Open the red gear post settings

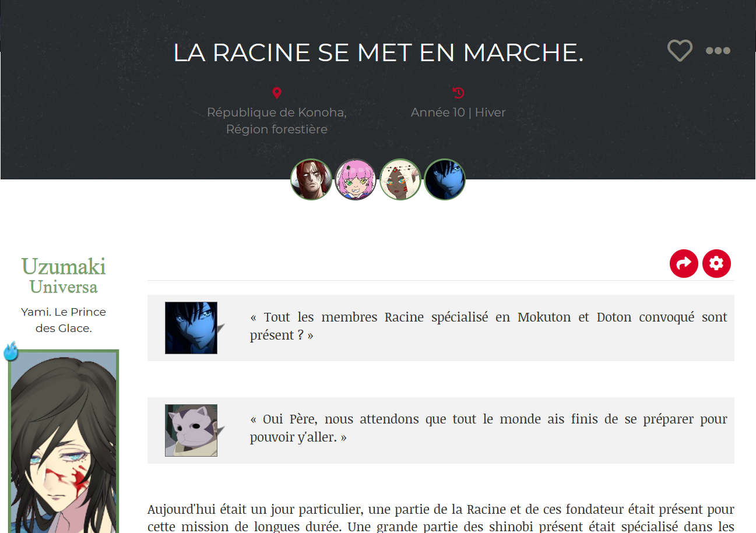click(716, 263)
